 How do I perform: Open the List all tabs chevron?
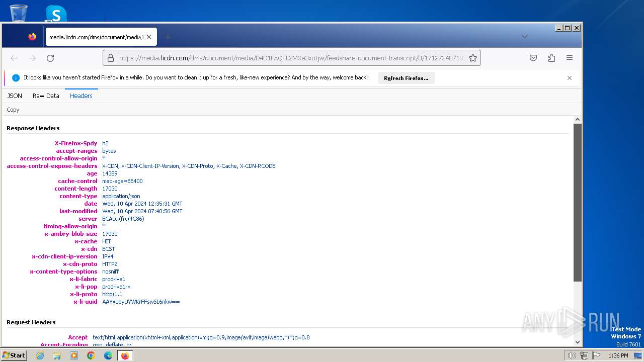pos(524,36)
